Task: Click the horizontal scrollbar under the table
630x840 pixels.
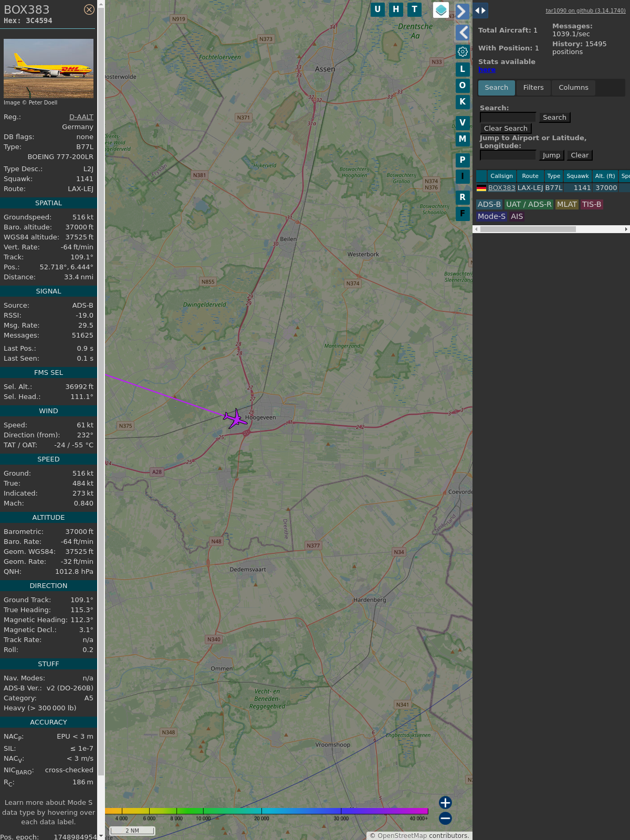Action: tap(528, 229)
